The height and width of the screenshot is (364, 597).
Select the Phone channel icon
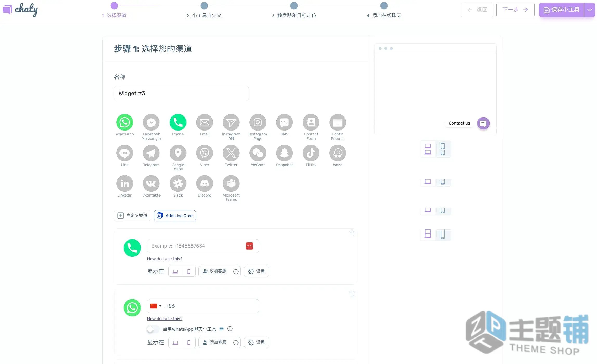(x=178, y=122)
